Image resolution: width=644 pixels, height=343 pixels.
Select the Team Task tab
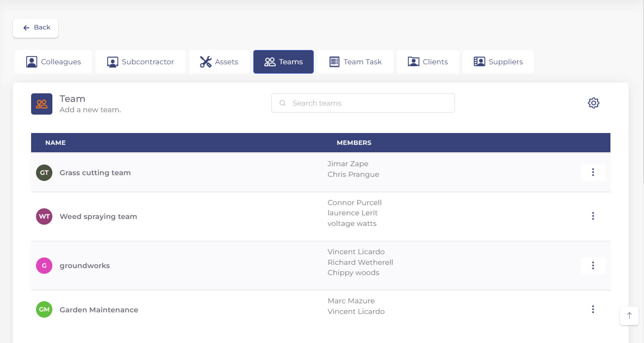tap(355, 62)
